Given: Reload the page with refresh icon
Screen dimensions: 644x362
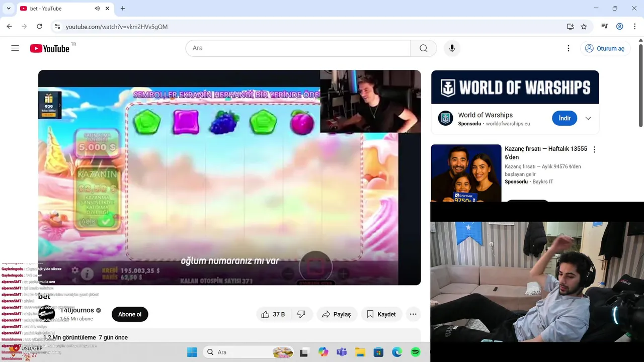Looking at the screenshot, I should (x=39, y=27).
